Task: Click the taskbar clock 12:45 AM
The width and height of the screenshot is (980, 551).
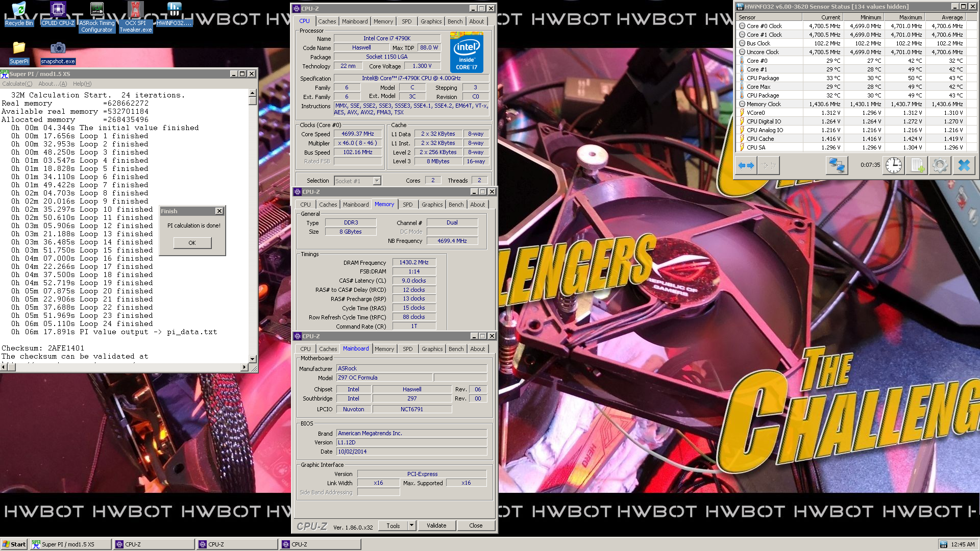Action: coord(963,544)
